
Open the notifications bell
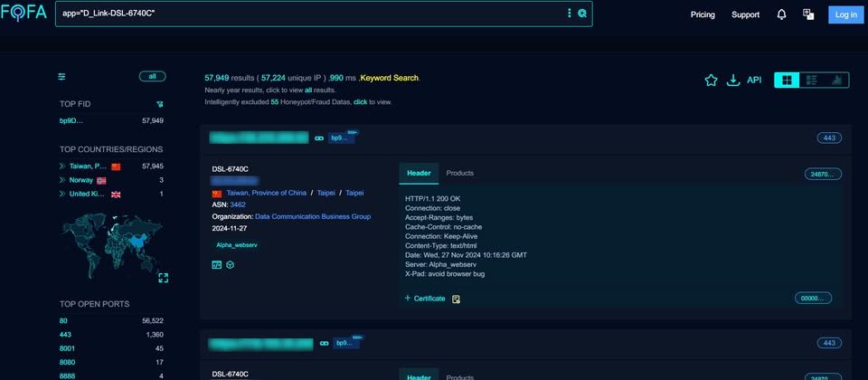(x=781, y=14)
